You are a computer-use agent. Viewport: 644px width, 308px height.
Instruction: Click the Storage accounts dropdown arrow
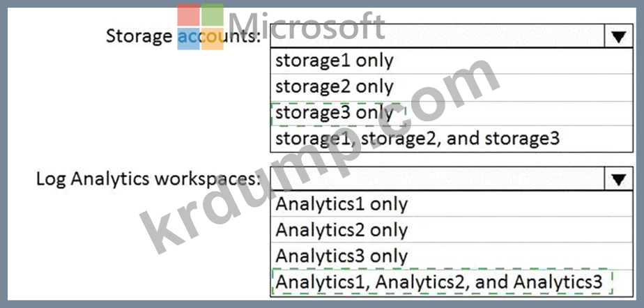616,36
